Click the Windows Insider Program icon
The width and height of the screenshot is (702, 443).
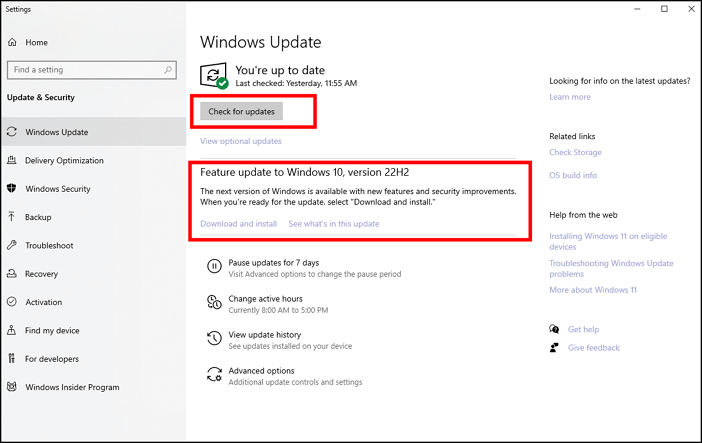12,387
